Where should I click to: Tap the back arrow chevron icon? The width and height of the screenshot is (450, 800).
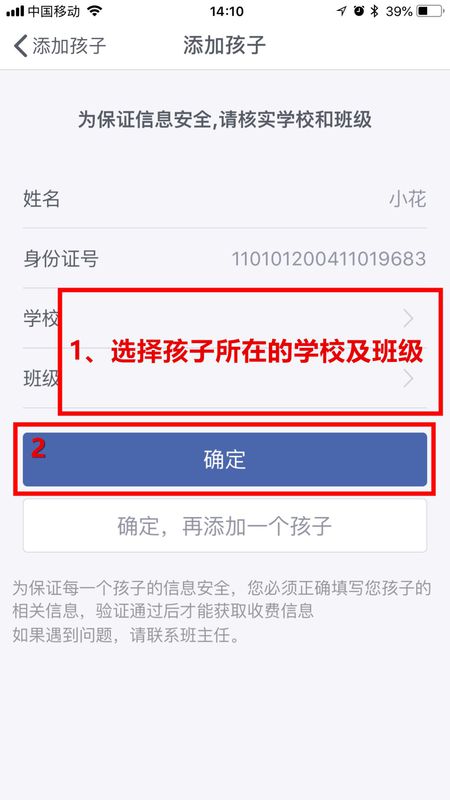coord(20,45)
